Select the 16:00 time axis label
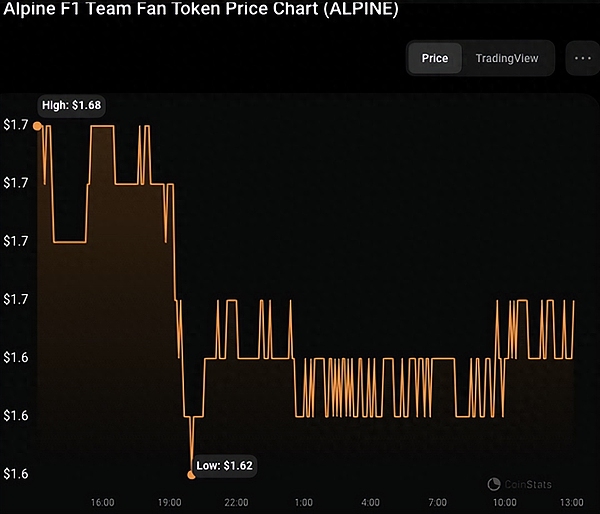The width and height of the screenshot is (600, 514). 102,502
